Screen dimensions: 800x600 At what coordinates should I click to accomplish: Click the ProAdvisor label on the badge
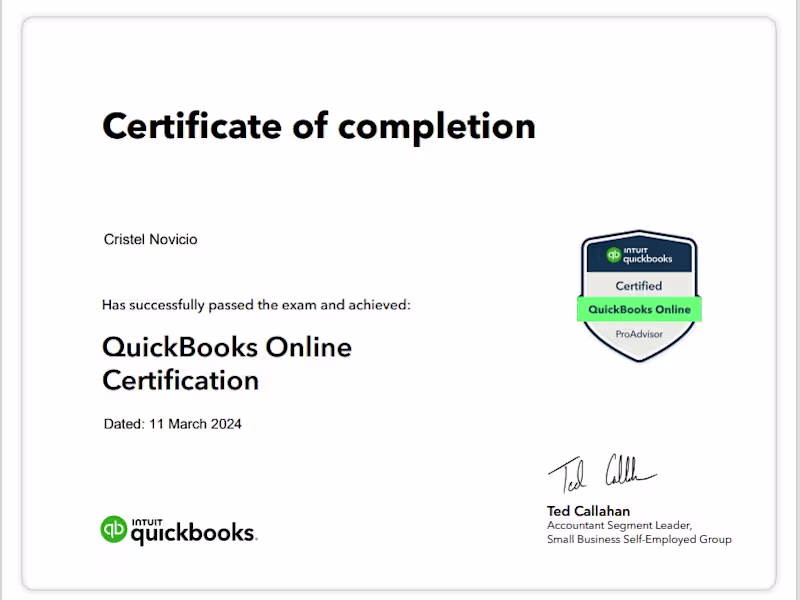639,334
